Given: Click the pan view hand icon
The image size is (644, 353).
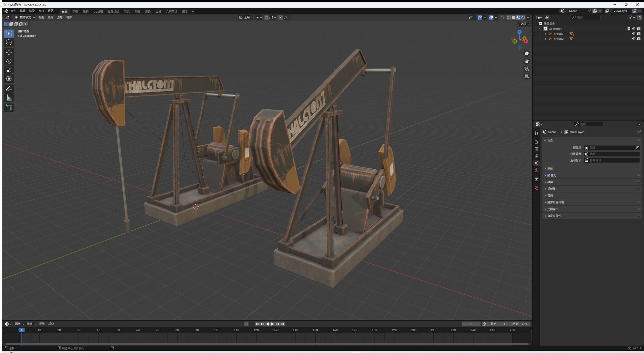Looking at the screenshot, I should pyautogui.click(x=527, y=61).
